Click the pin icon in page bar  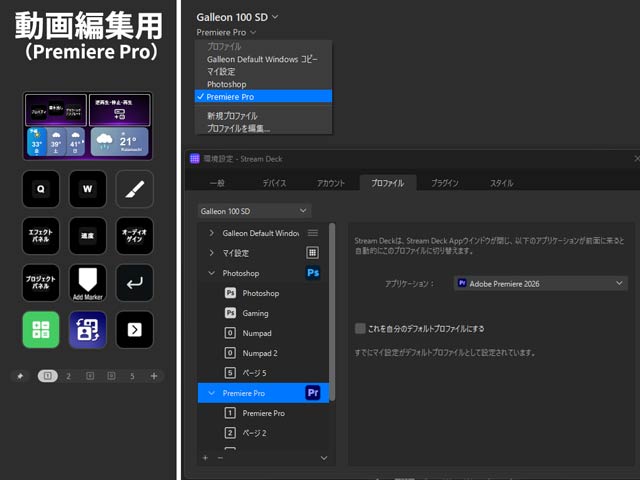click(20, 376)
